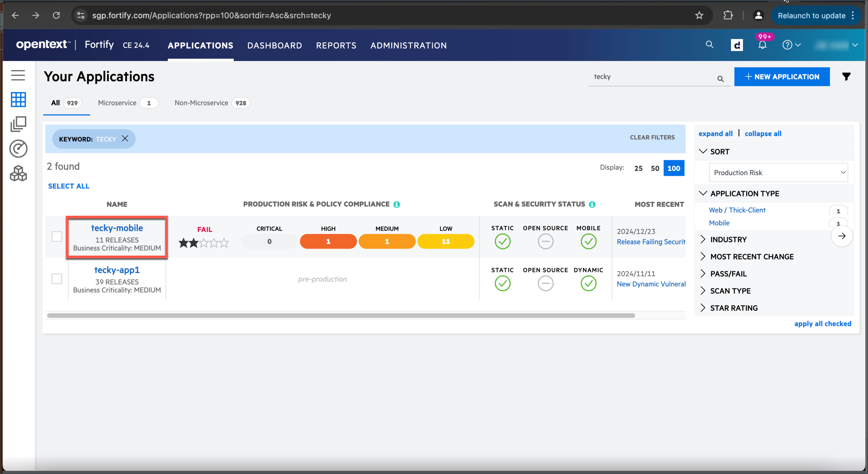
Task: Switch to the Non-Microservice tab
Action: point(212,103)
